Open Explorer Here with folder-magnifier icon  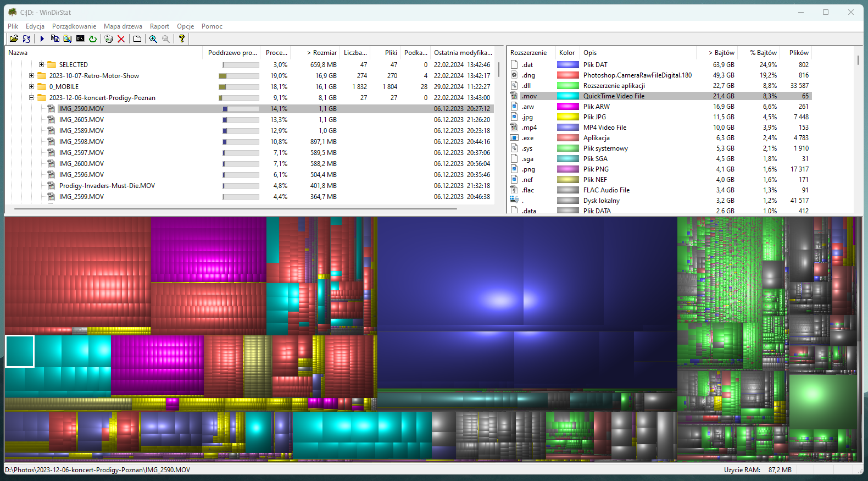pyautogui.click(x=68, y=38)
